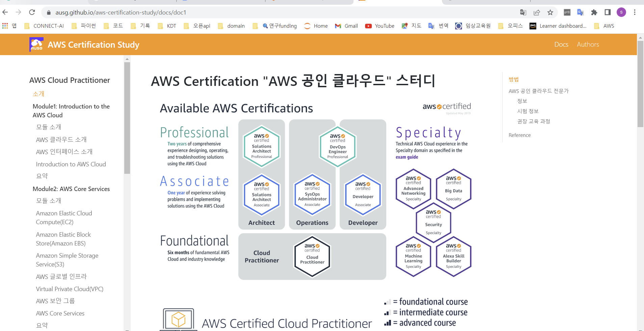Image resolution: width=644 pixels, height=331 pixels.
Task: Open the 오피스 bookmark folder
Action: 510,26
